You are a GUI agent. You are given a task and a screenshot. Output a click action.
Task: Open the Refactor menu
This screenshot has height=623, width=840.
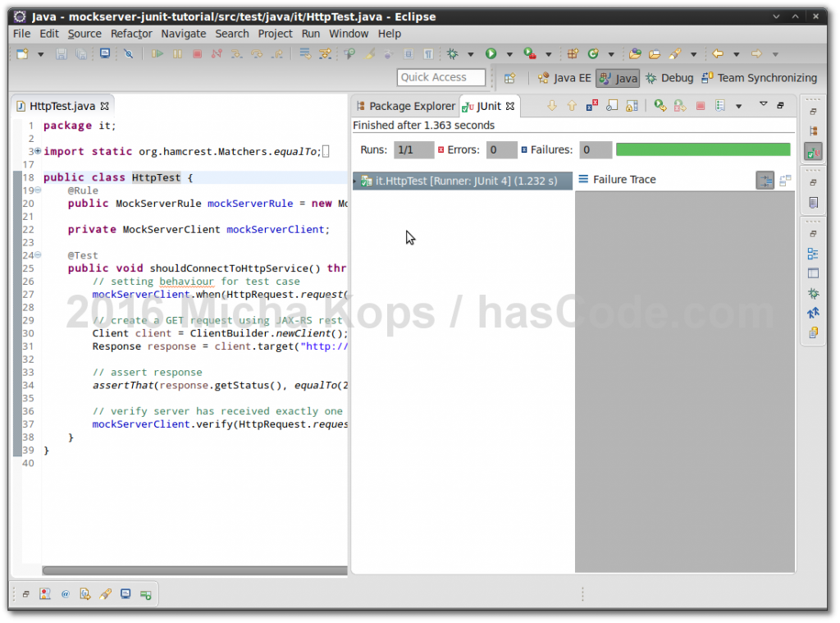[131, 34]
